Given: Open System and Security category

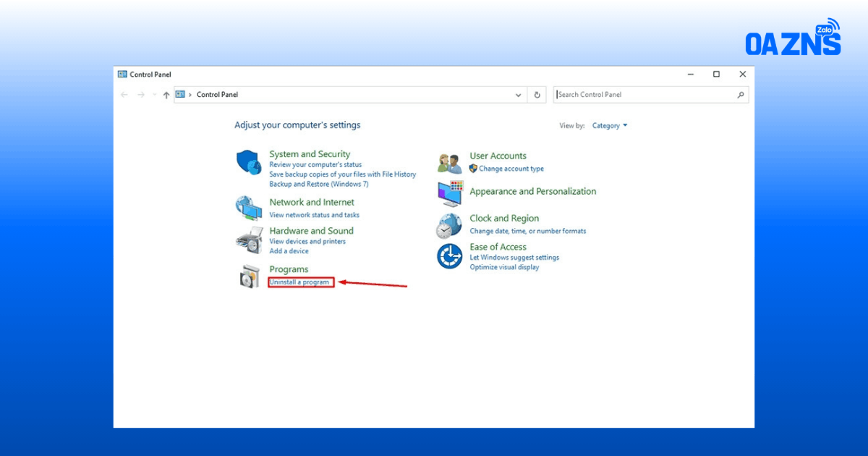Looking at the screenshot, I should pos(310,154).
